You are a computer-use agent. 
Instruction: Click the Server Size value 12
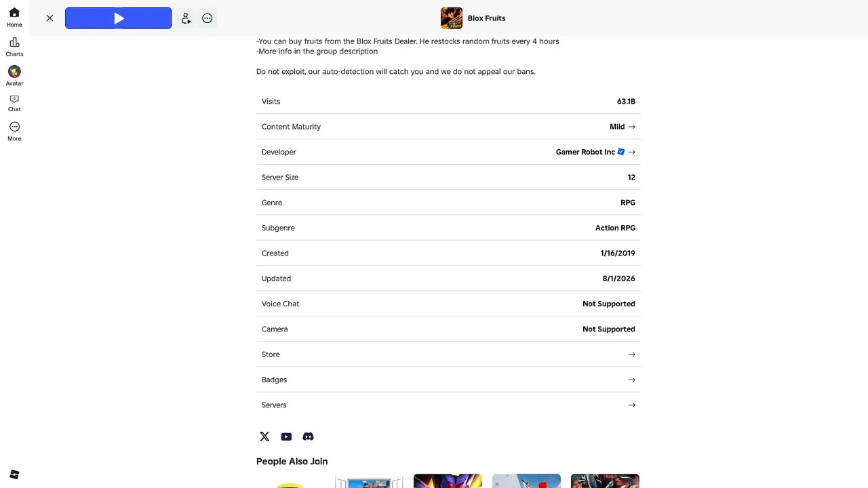pyautogui.click(x=631, y=178)
